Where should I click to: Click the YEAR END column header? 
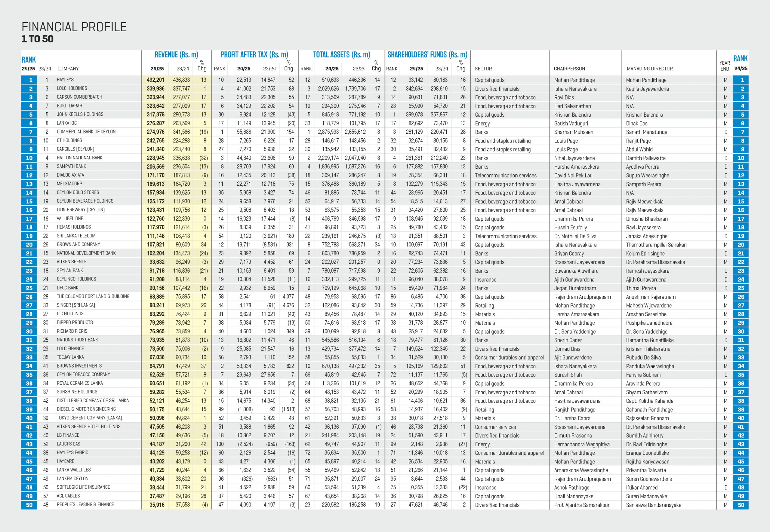click(x=724, y=66)
